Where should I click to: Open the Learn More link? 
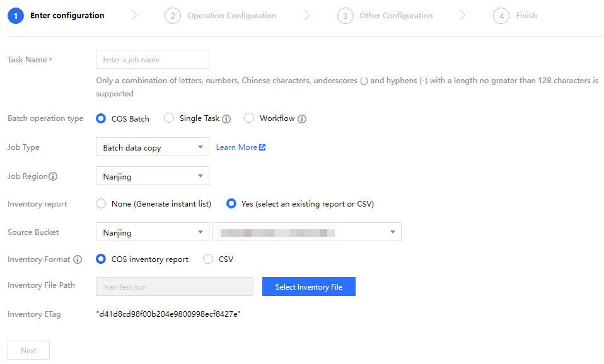tap(236, 147)
